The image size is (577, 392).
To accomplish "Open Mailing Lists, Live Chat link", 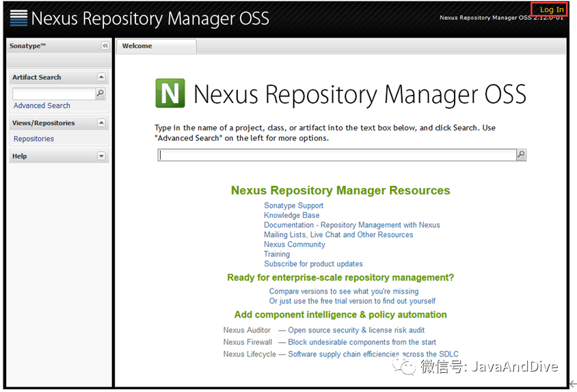I will click(338, 235).
